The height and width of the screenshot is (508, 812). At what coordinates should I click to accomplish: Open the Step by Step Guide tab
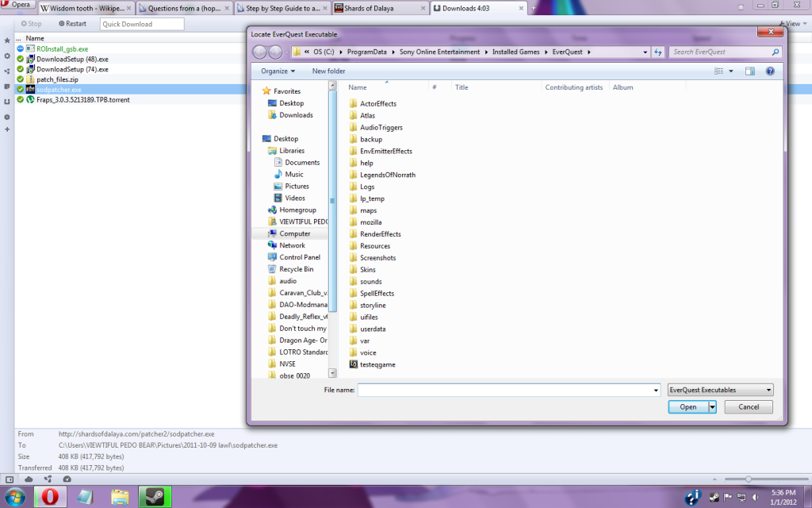[x=283, y=8]
